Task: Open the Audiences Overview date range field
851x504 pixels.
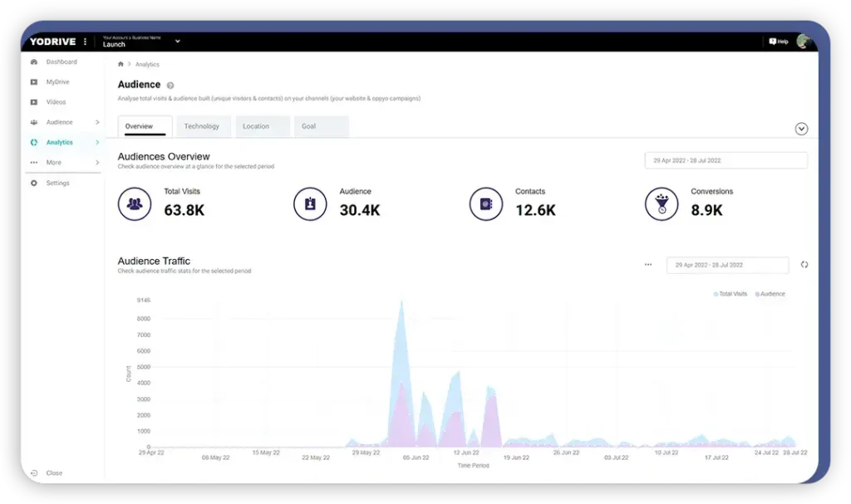Action: 726,160
